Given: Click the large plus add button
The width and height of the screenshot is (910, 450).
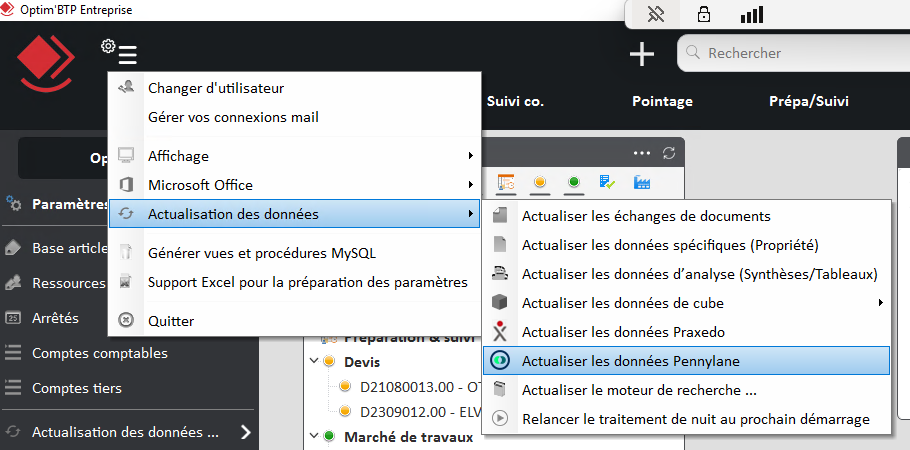Looking at the screenshot, I should pos(642,54).
